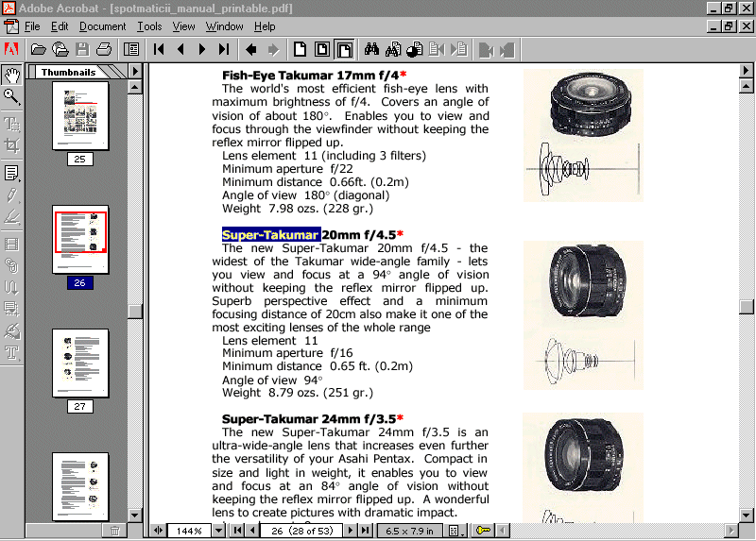Click the 6.5 x 7.9 in page size
This screenshot has width=756, height=541.
[410, 531]
